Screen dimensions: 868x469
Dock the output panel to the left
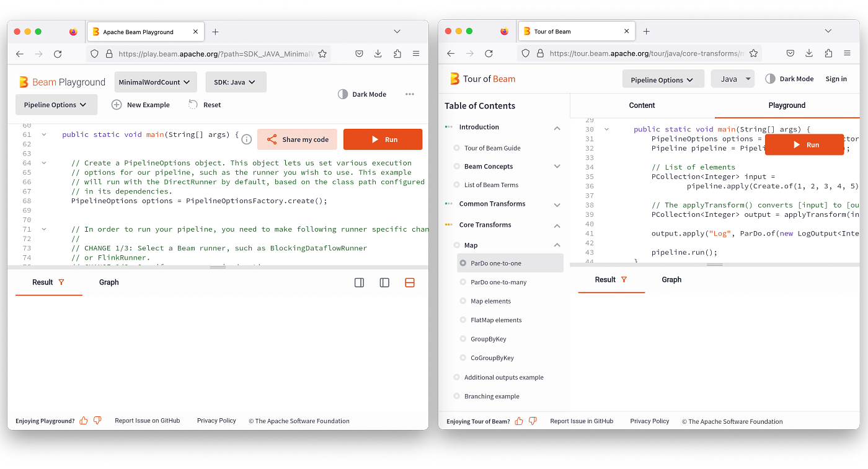[x=384, y=283]
